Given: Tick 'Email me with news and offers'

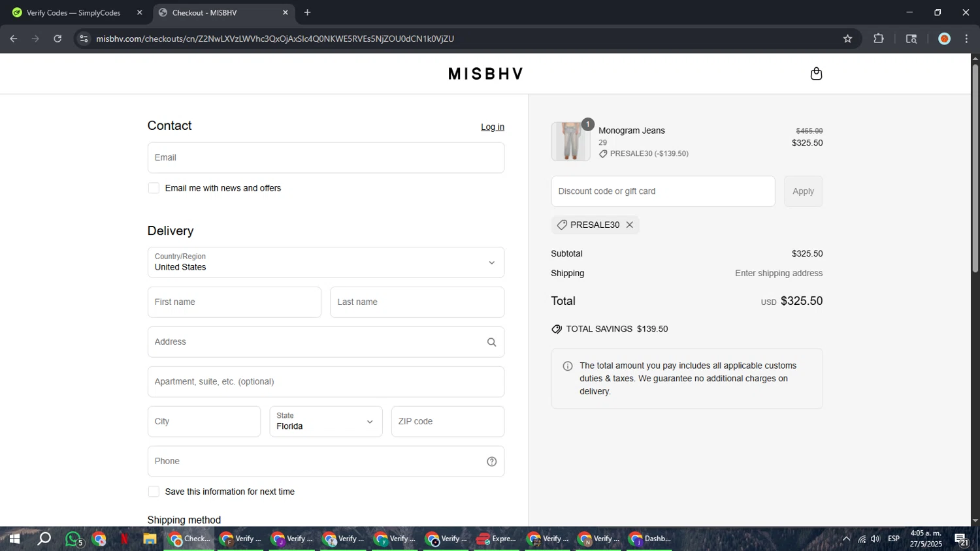Looking at the screenshot, I should click(154, 188).
